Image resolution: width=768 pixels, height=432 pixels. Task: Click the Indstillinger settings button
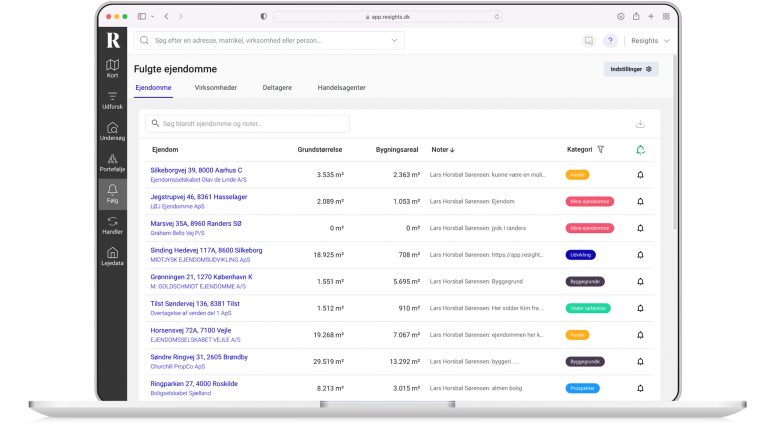pos(631,69)
